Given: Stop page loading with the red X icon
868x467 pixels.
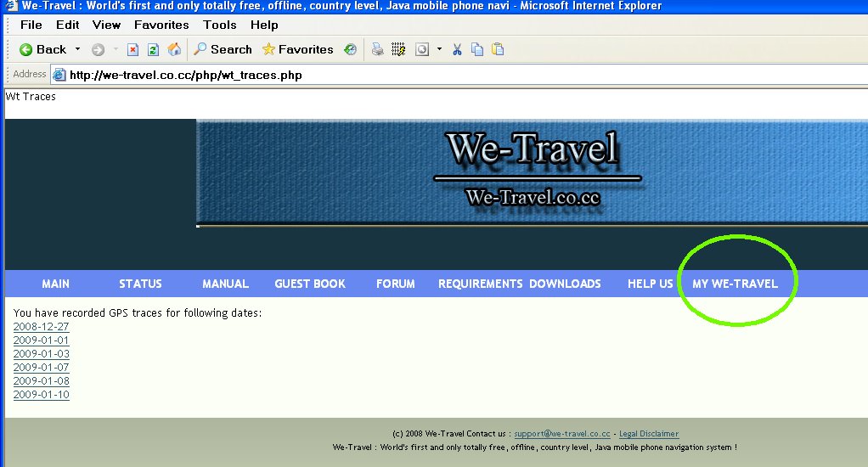Looking at the screenshot, I should (132, 50).
